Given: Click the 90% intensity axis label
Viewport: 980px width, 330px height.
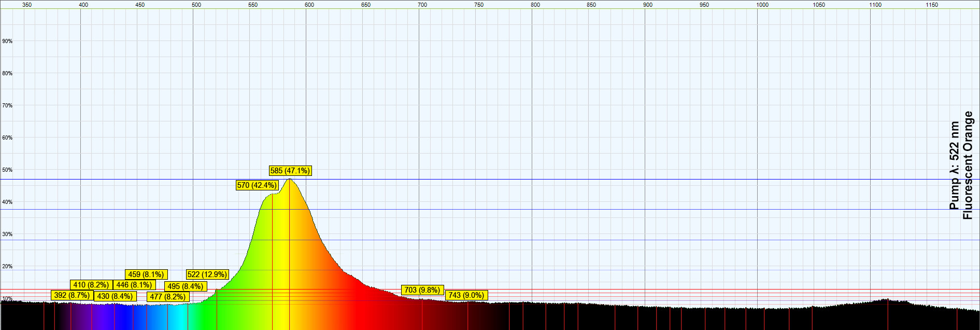Looking at the screenshot, I should point(7,41).
